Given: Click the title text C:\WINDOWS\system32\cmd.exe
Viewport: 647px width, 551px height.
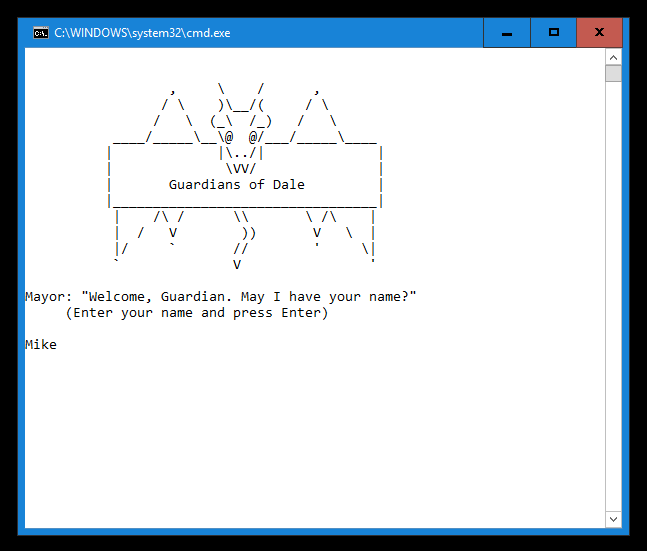Looking at the screenshot, I should click(142, 33).
